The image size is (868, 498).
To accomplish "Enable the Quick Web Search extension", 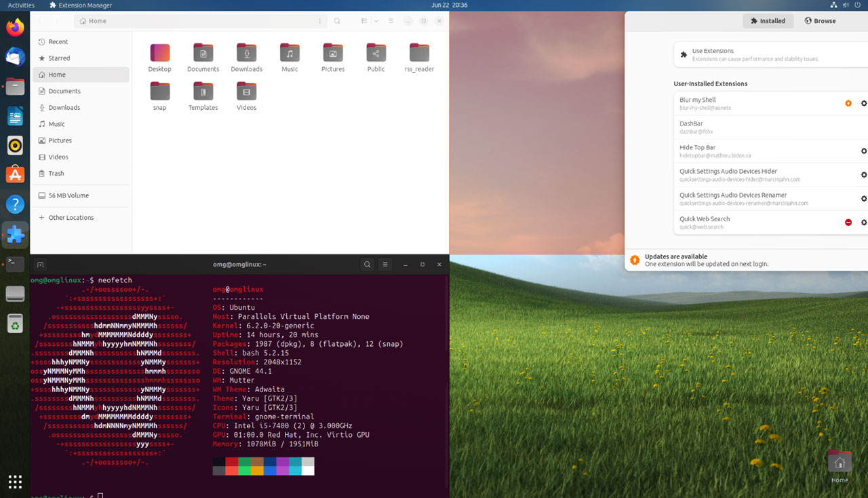I will (x=867, y=222).
